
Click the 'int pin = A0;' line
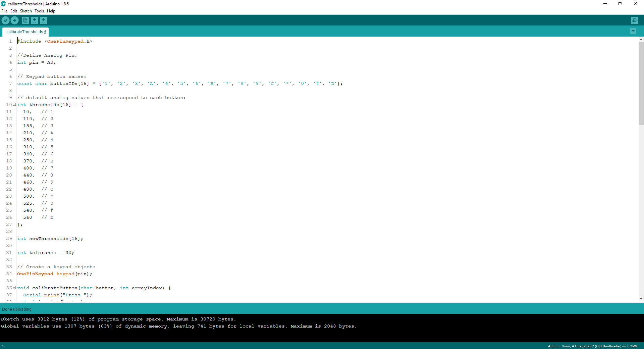tap(37, 62)
